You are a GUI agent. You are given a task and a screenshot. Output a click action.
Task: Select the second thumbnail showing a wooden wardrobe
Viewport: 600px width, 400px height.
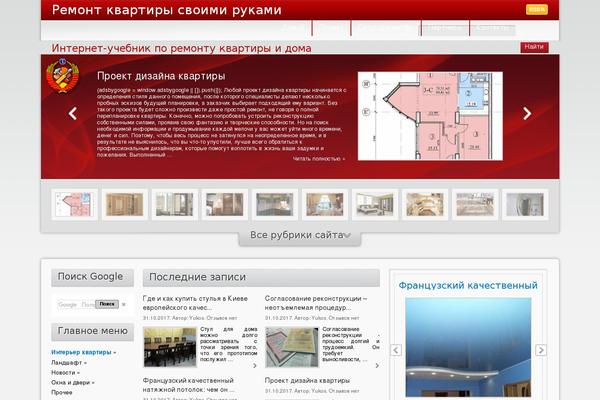pyautogui.click(x=125, y=204)
